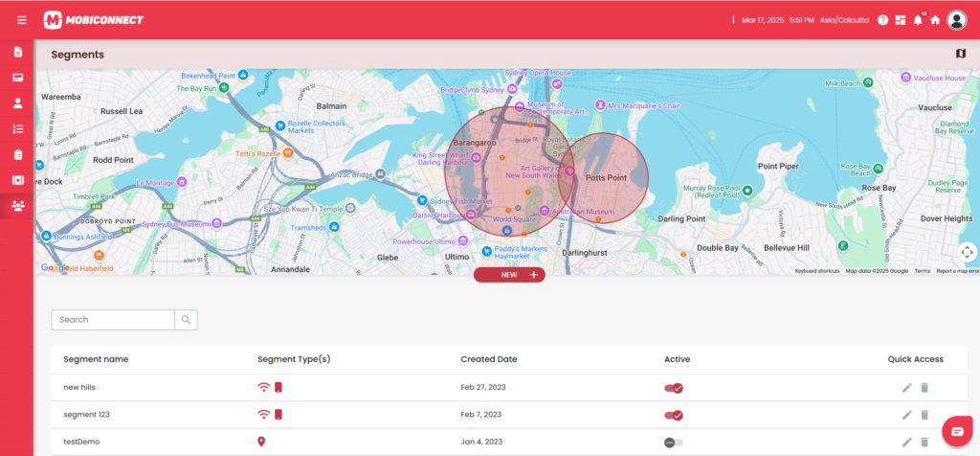Click the Active column header
The image size is (980, 456).
(x=677, y=359)
